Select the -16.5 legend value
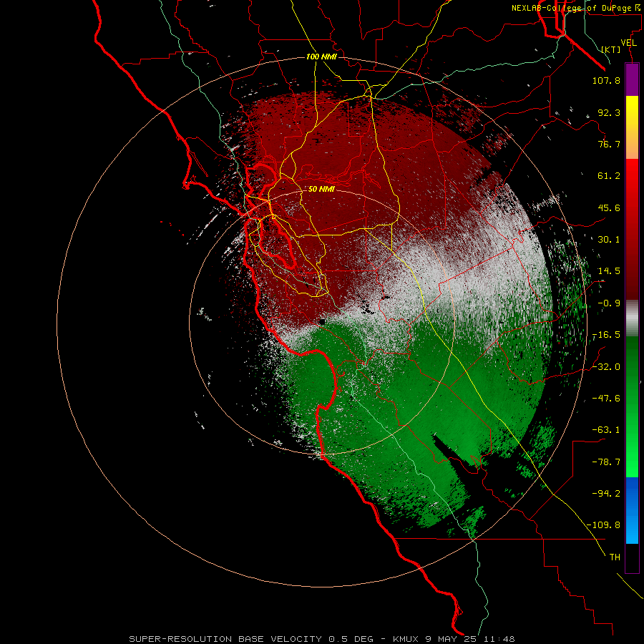 point(606,335)
